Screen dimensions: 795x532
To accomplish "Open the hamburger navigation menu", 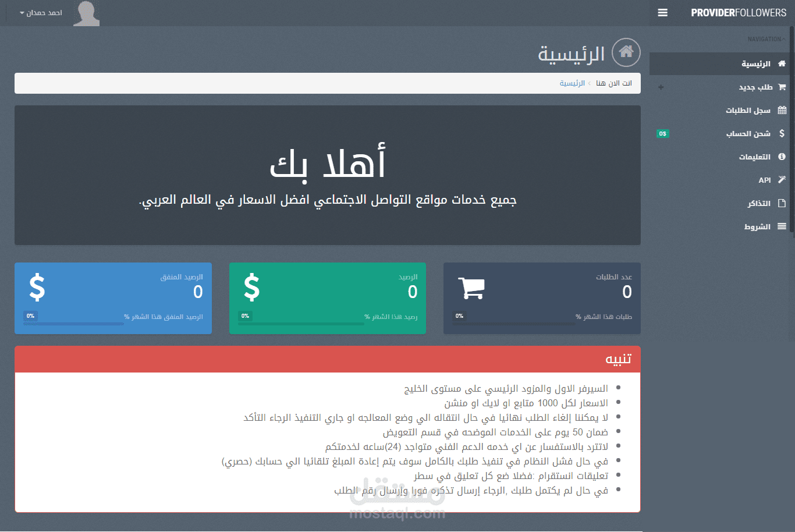I will (662, 12).
